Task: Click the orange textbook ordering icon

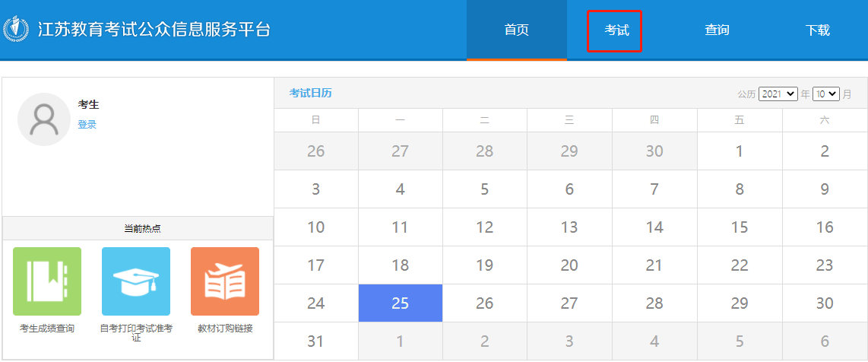Action: coord(225,281)
